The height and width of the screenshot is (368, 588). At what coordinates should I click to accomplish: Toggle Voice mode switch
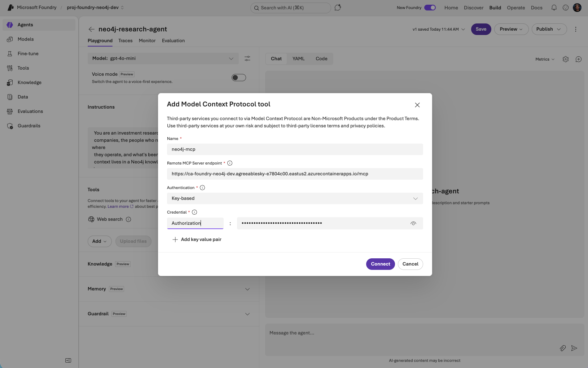tap(239, 78)
